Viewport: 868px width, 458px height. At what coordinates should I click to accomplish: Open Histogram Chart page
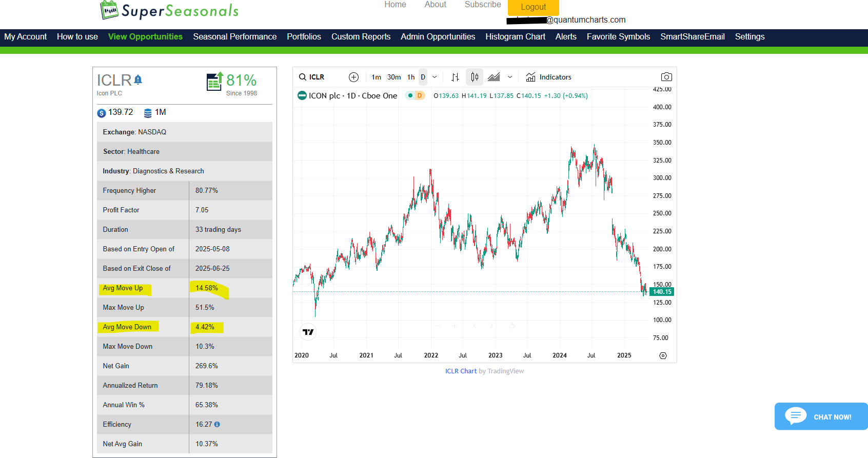coord(515,36)
